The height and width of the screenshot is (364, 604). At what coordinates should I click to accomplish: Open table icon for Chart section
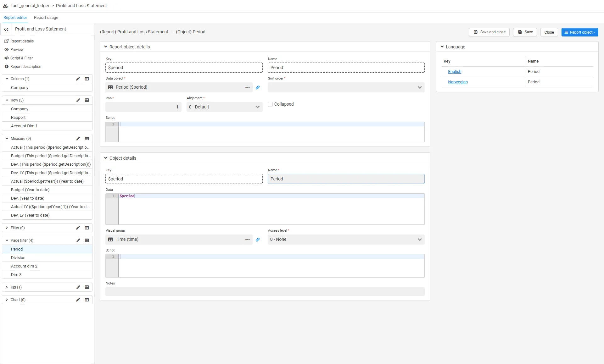point(87,300)
